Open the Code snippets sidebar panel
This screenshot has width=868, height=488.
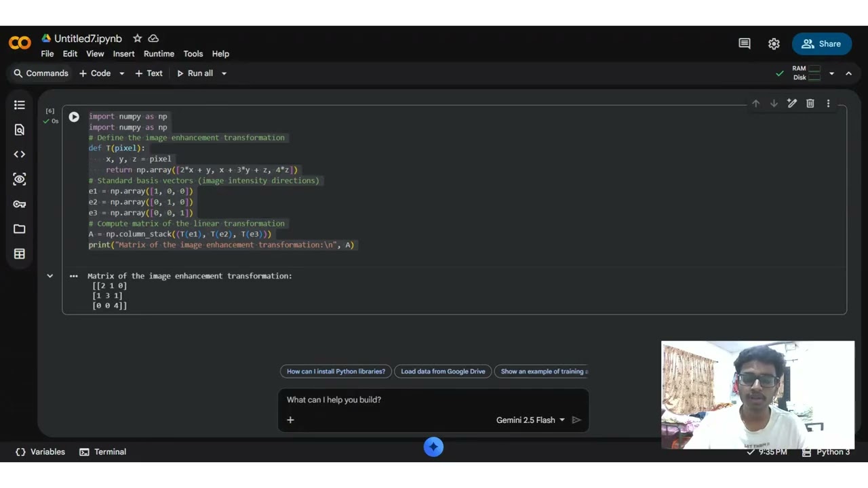20,155
